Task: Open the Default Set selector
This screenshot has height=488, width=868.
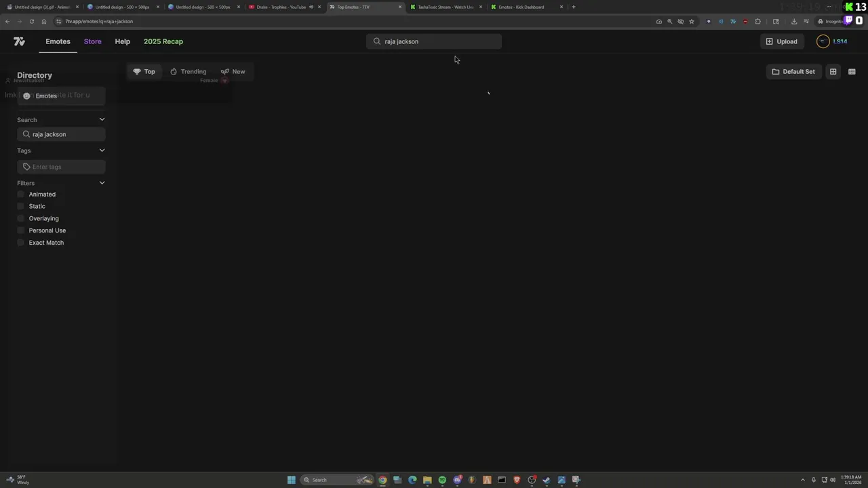Action: 793,71
